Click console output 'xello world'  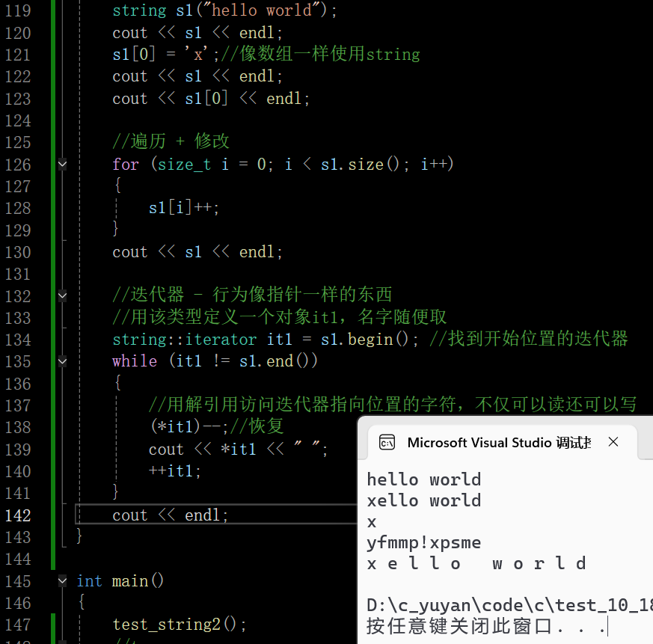point(424,500)
